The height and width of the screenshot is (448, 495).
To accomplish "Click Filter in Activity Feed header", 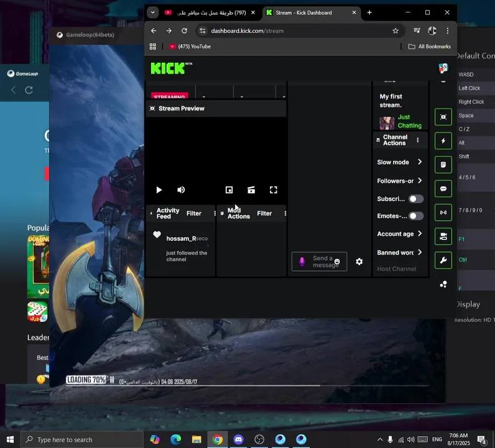I will (194, 213).
